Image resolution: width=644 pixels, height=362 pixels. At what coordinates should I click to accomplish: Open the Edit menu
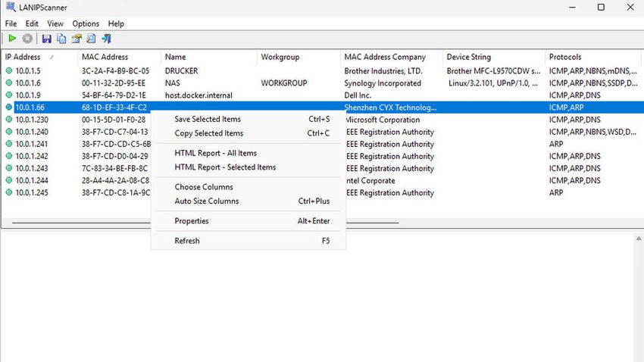(32, 23)
